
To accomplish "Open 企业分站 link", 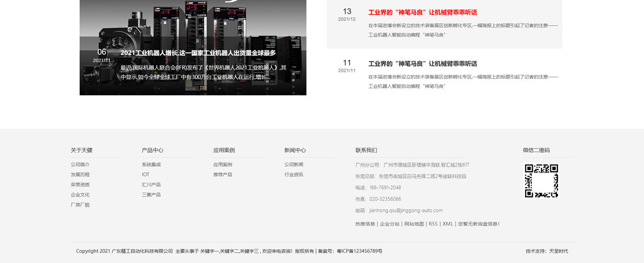I will (389, 224).
